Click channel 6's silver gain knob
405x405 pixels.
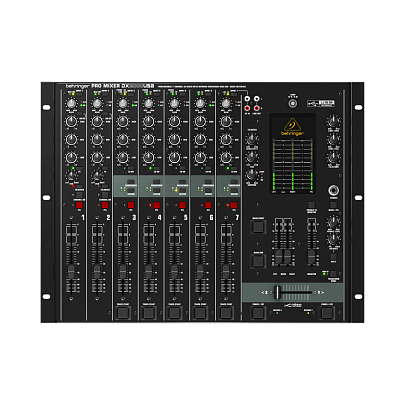click(200, 104)
